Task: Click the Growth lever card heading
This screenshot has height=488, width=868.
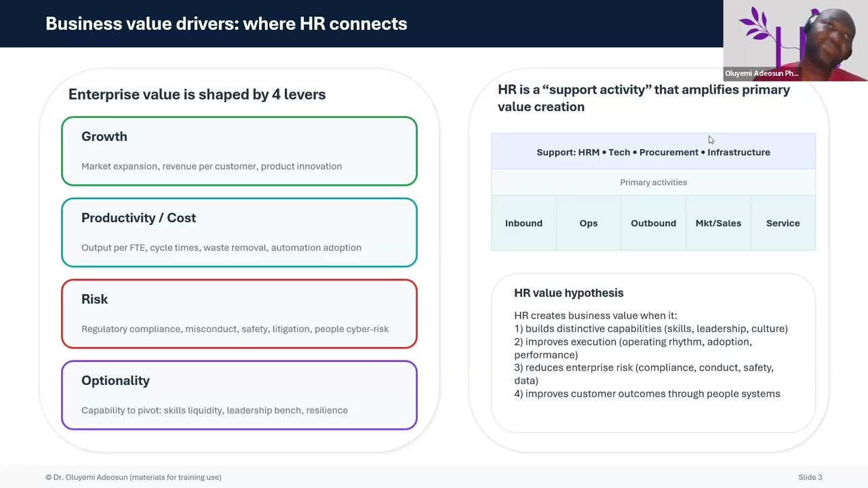Action: pyautogui.click(x=104, y=136)
